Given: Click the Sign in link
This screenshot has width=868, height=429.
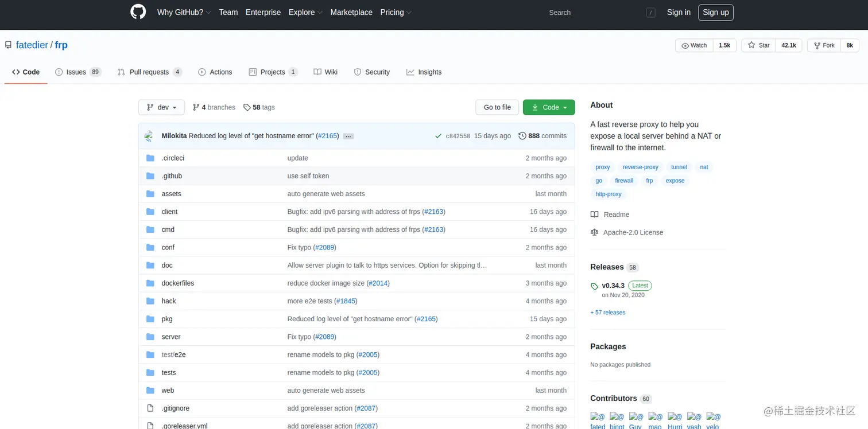Looking at the screenshot, I should coord(679,12).
